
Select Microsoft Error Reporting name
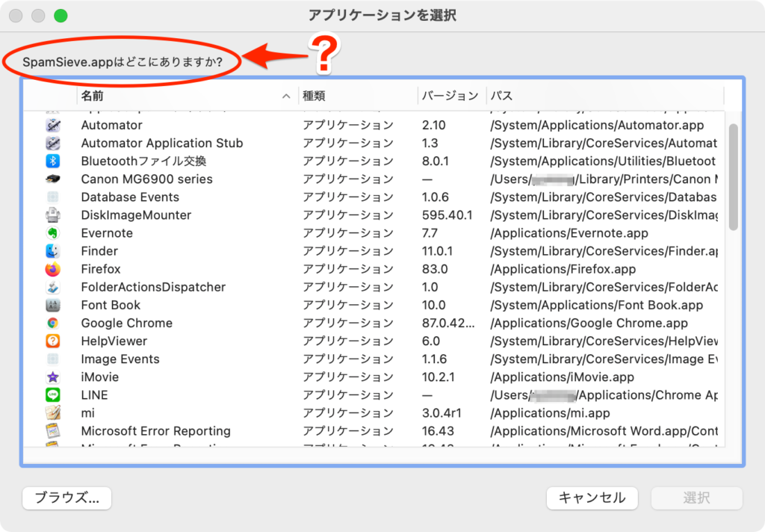click(156, 431)
